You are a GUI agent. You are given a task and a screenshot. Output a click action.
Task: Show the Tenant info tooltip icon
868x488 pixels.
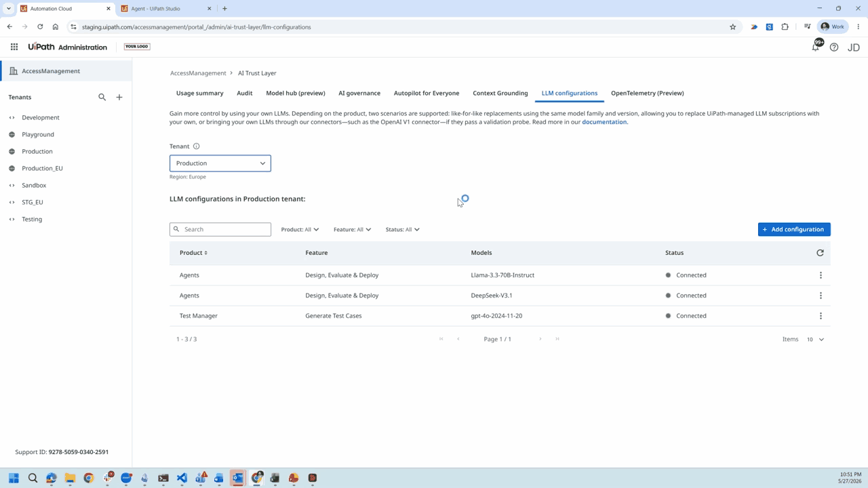[x=197, y=146]
